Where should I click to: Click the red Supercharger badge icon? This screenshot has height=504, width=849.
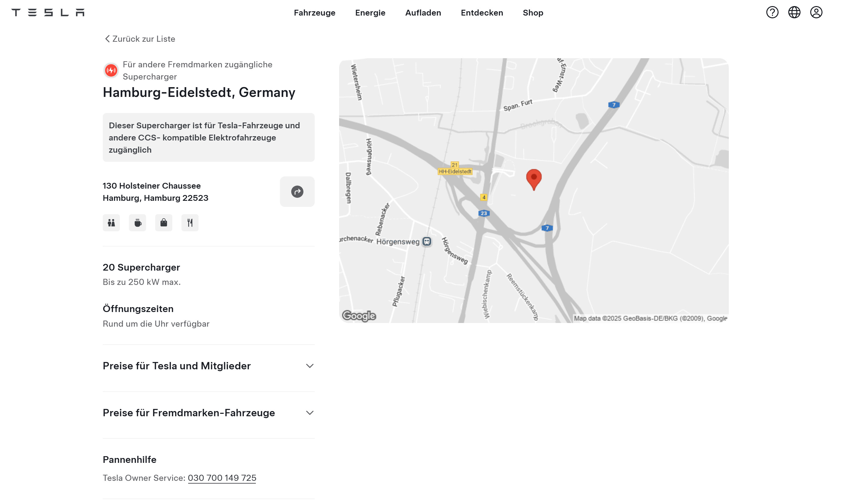coord(111,70)
